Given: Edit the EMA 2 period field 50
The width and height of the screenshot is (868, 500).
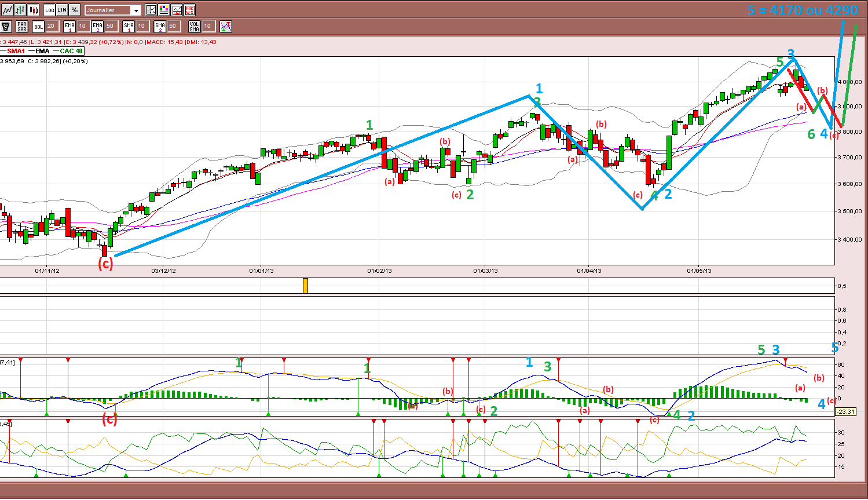Looking at the screenshot, I should 111,26.
